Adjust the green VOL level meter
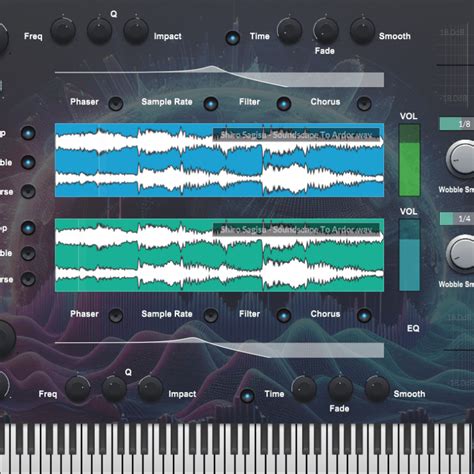 tap(410, 160)
